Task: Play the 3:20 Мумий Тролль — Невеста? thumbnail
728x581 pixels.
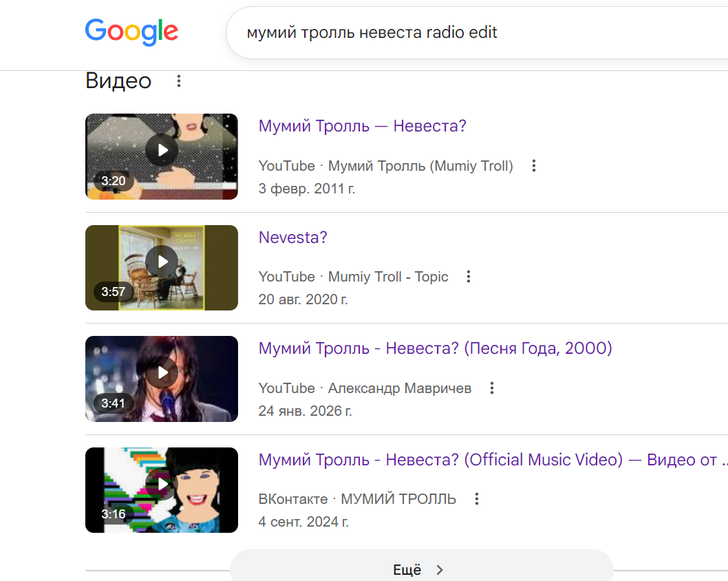Action: 162,156
